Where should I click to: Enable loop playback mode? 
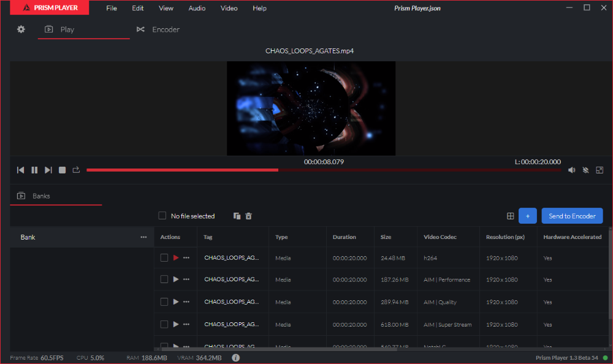click(x=76, y=170)
